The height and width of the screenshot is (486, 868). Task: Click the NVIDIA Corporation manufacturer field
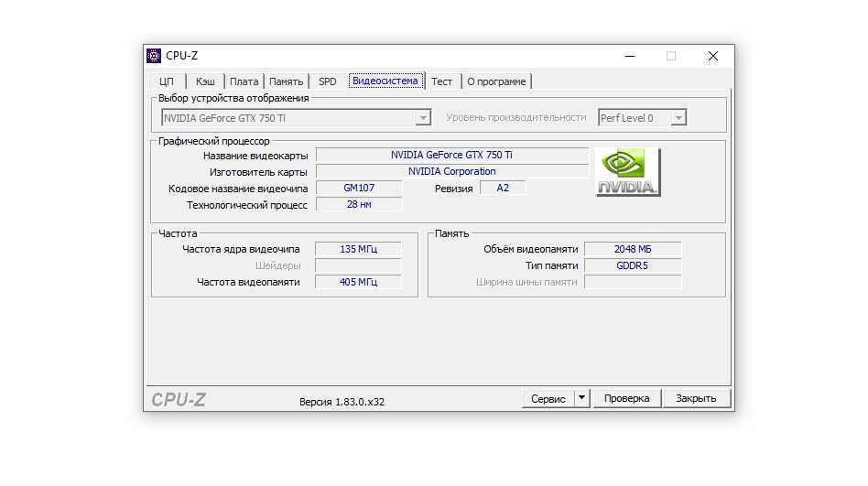pyautogui.click(x=452, y=171)
